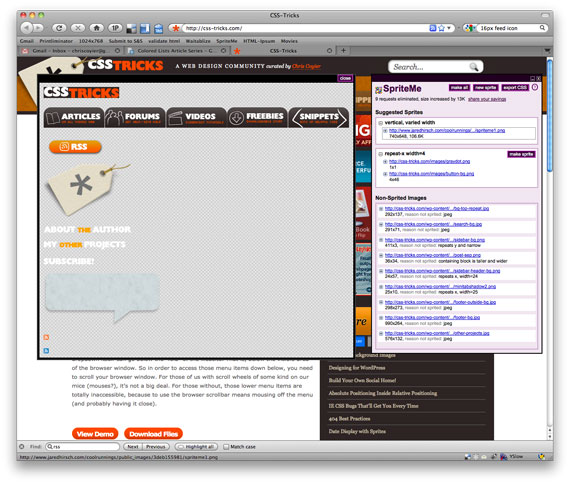Open the address bar dropdown arrow
The height and width of the screenshot is (484, 570).
[x=449, y=28]
